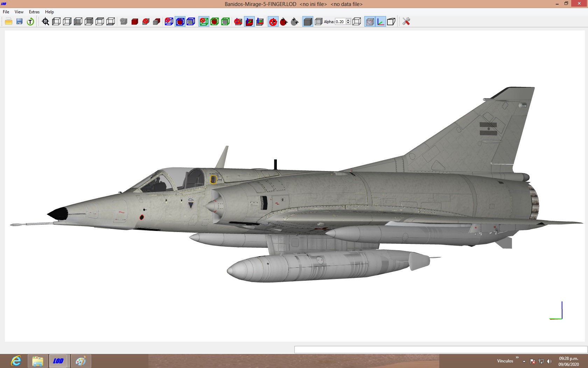Increase Alpha value with up arrow
This screenshot has height=368, width=588.
point(348,20)
